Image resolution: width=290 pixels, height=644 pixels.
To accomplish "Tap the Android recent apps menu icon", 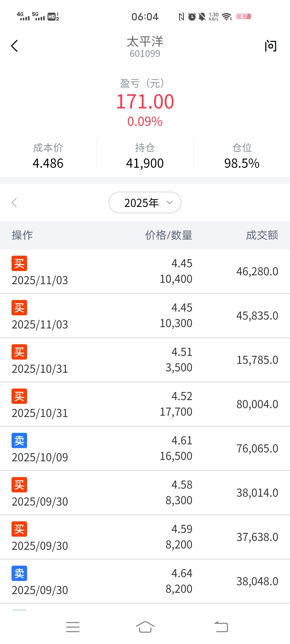I will (73, 627).
